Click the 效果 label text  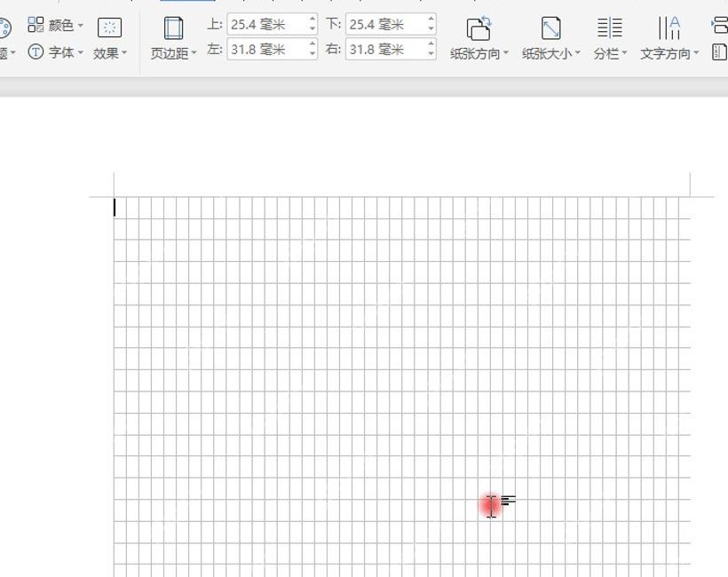click(106, 53)
